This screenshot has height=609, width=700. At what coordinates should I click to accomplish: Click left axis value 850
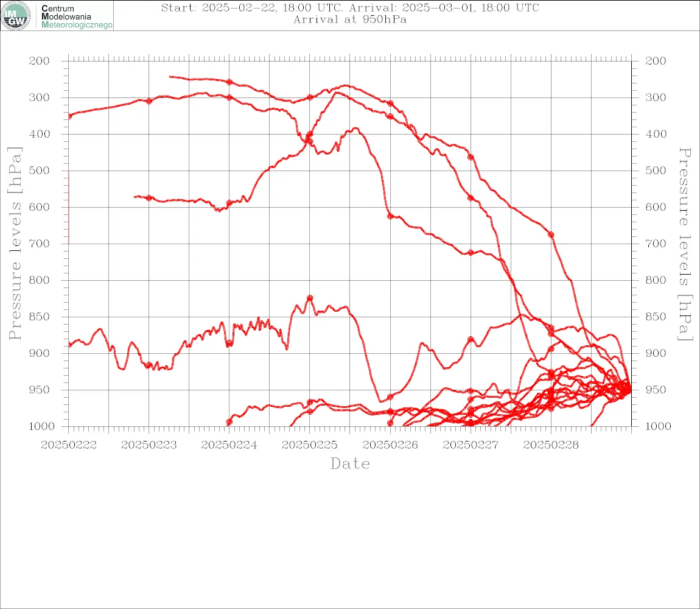(40, 317)
